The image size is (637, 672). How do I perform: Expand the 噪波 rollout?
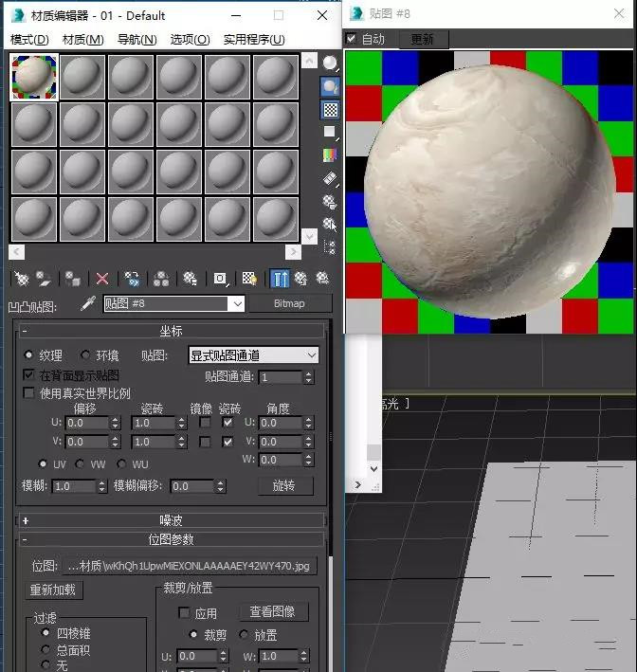click(171, 520)
